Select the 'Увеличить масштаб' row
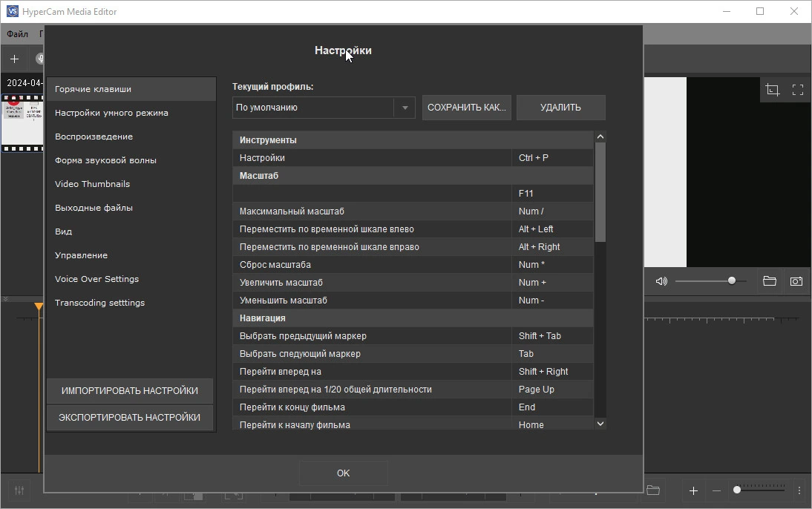This screenshot has height=509, width=812. point(413,283)
